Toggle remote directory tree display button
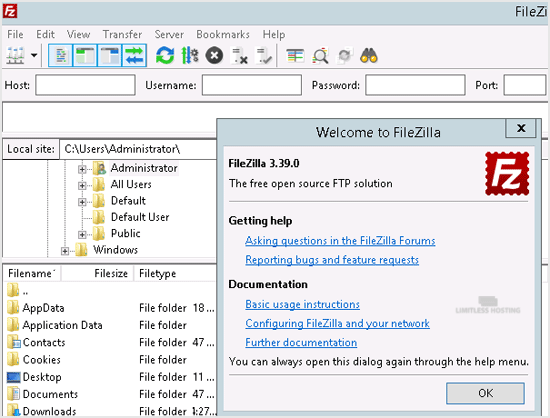The height and width of the screenshot is (418, 550). (109, 55)
